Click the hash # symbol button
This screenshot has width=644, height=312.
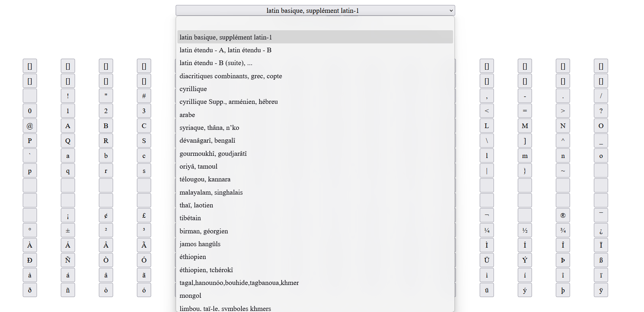(144, 96)
